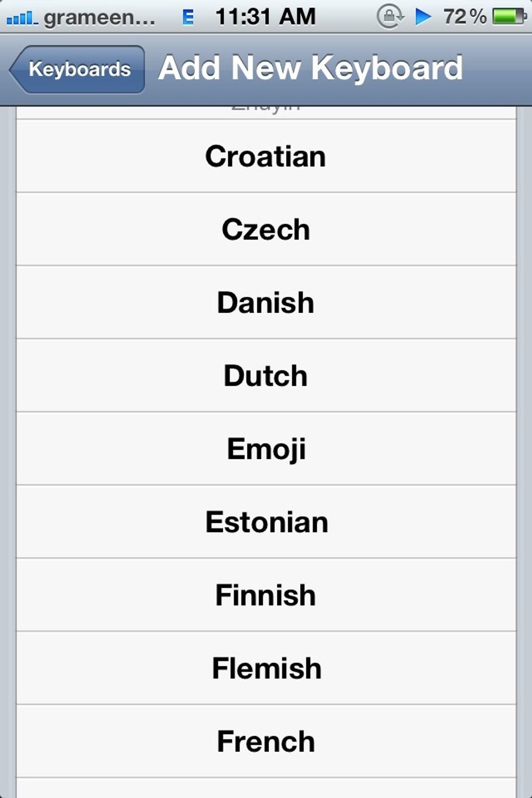Add the Danish keyboard

click(x=266, y=302)
